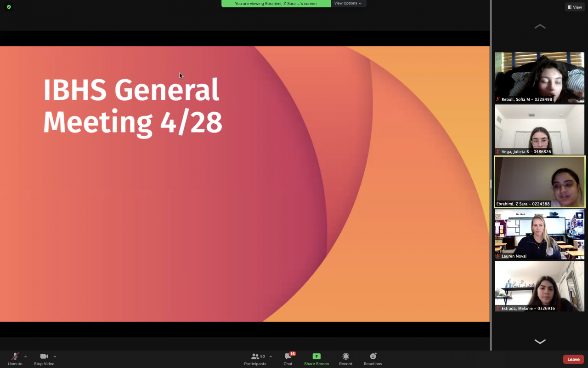Show more participants with down chevron
Screen dimensions: 588x368
coord(540,341)
